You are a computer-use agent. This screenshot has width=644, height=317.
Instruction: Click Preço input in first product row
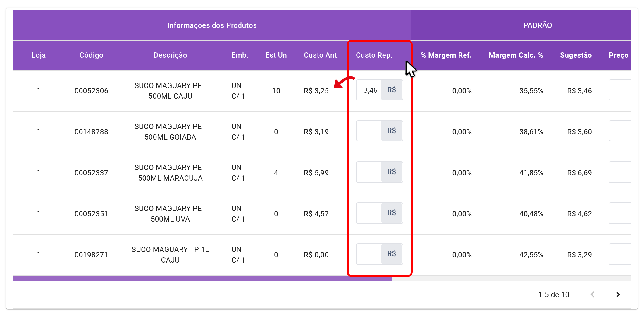621,90
